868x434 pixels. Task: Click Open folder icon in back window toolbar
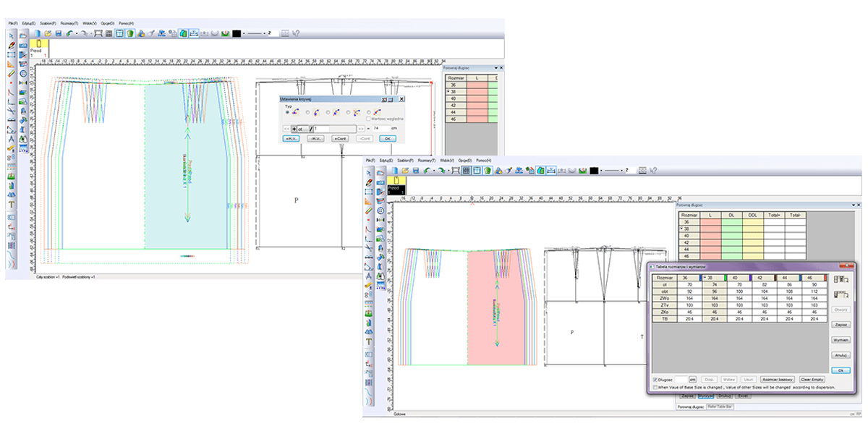click(48, 33)
